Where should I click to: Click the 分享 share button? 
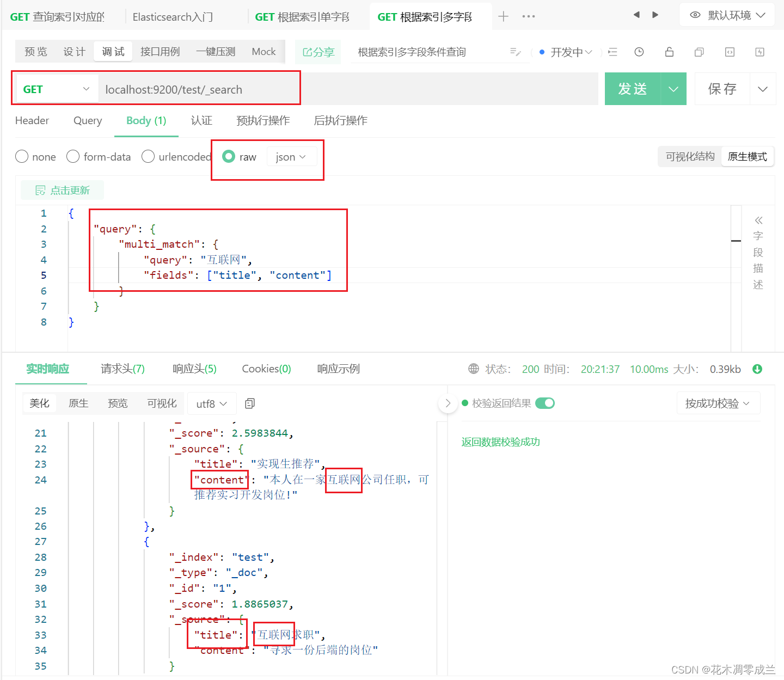point(318,52)
